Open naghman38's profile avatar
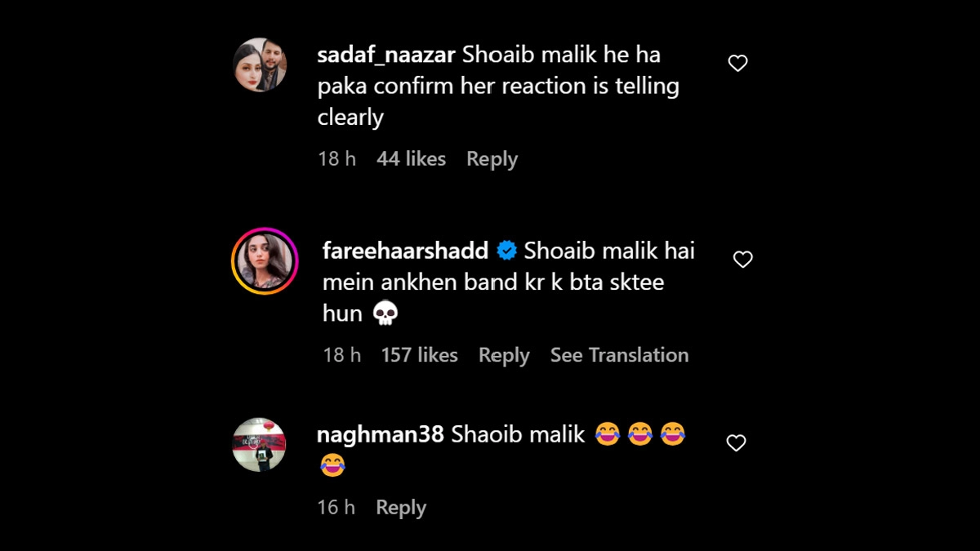The image size is (980, 551). (259, 445)
